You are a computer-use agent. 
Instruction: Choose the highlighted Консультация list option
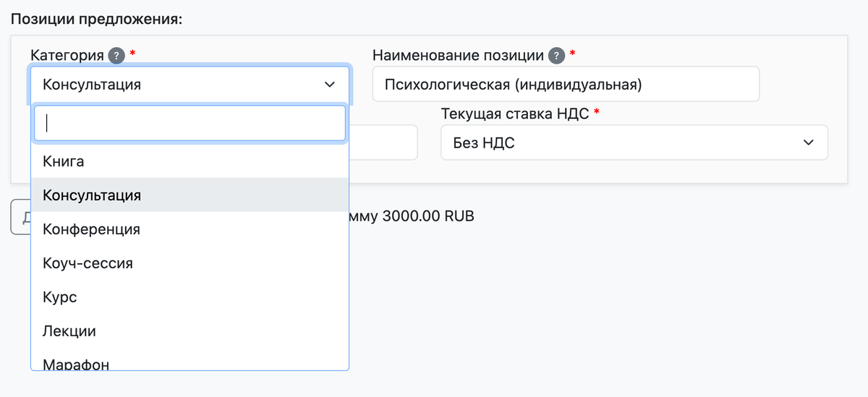pyautogui.click(x=92, y=195)
